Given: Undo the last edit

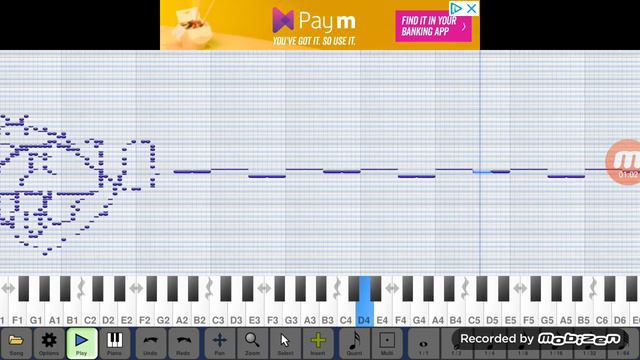Looking at the screenshot, I should [x=150, y=343].
